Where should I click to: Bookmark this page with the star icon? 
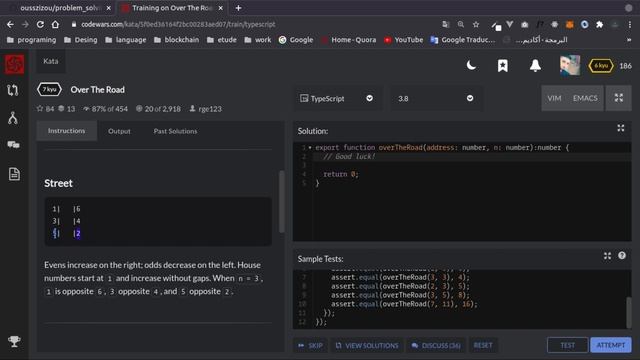click(x=476, y=24)
